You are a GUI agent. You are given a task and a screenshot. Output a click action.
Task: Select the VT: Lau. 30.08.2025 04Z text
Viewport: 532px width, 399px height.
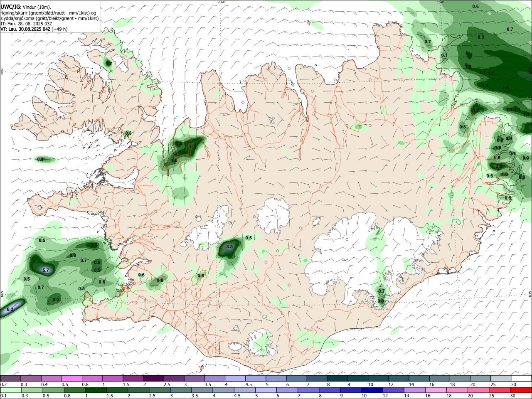pos(25,29)
